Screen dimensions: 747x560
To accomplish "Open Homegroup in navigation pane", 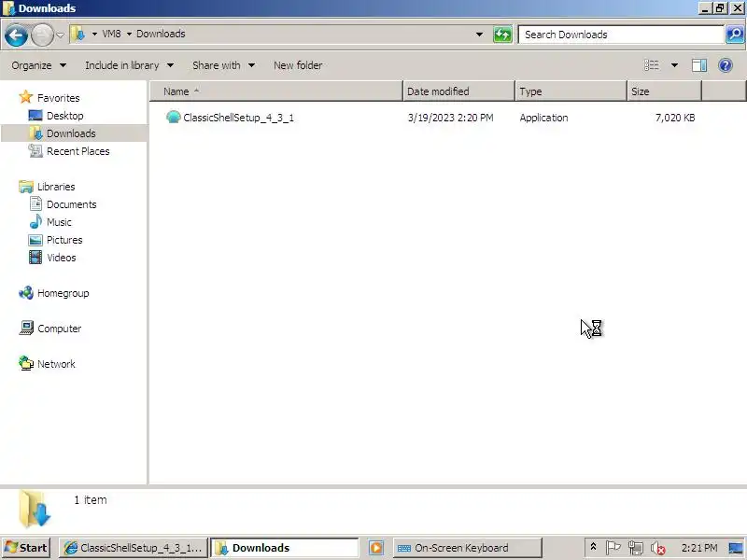I will tap(63, 293).
